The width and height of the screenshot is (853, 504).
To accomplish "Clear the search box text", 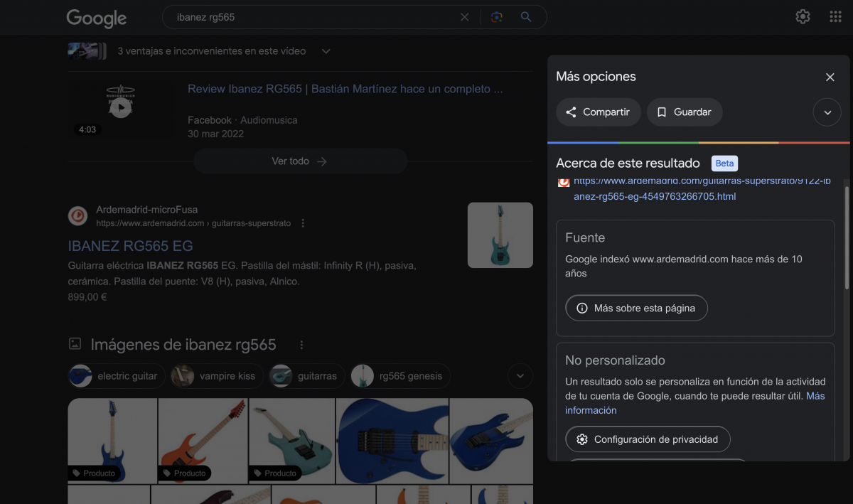I will [x=465, y=17].
